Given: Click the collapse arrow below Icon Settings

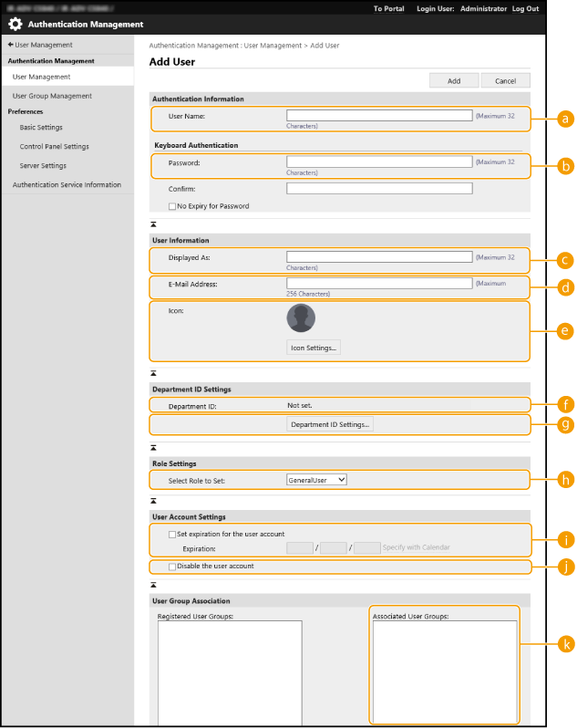Looking at the screenshot, I should tap(153, 373).
